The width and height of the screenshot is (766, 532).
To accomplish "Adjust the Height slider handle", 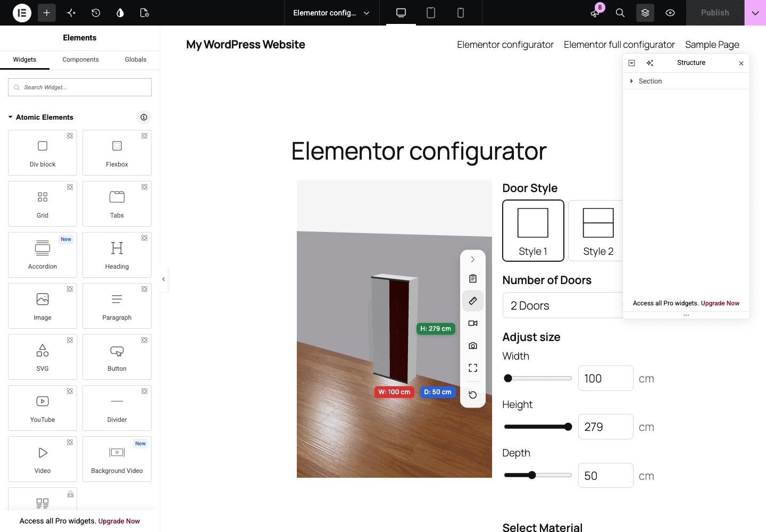I will (x=568, y=427).
